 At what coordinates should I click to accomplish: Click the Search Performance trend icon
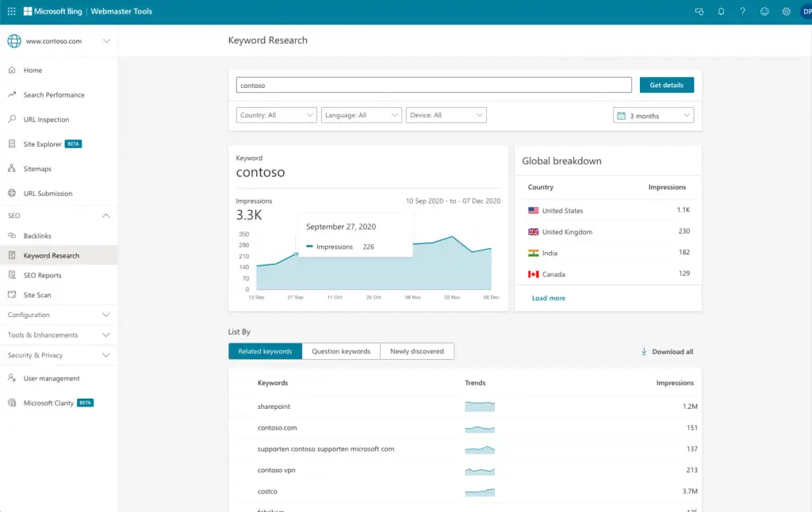[12, 94]
